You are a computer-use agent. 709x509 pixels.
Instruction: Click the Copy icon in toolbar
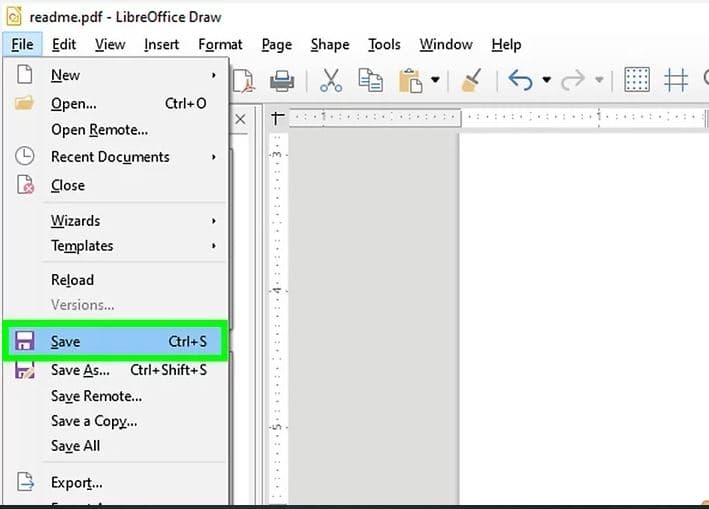[x=370, y=80]
